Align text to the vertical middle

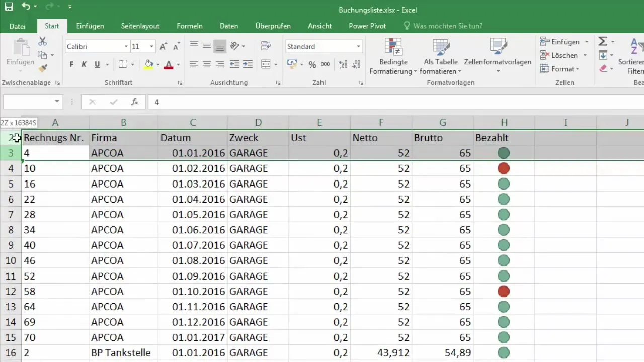(207, 46)
